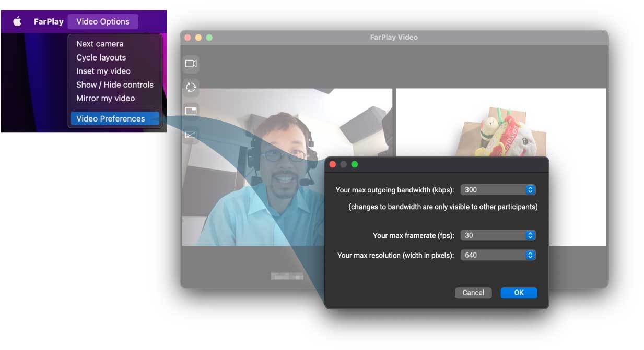The image size is (644, 350).
Task: Click the Video Options menu
Action: click(103, 21)
